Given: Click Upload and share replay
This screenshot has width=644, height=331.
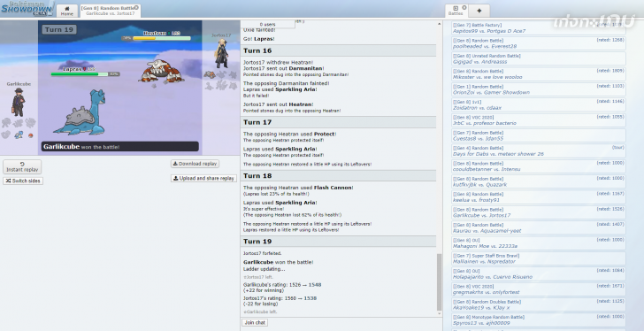Looking at the screenshot, I should coord(203,178).
